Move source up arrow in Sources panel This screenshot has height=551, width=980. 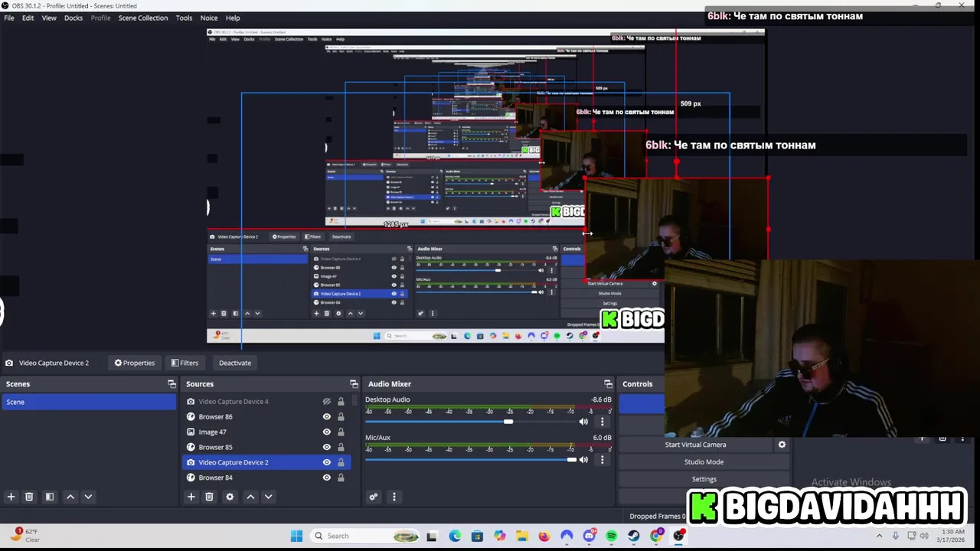250,497
